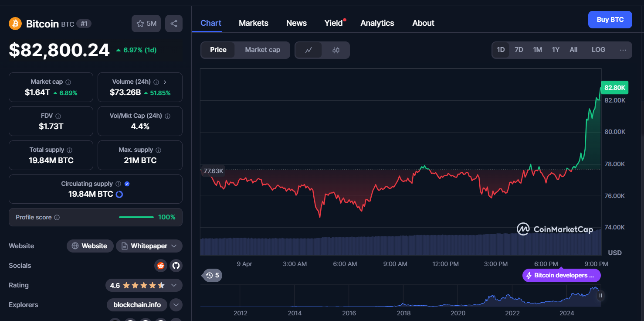Screen dimensions: 644x321
Task: Click the $82,800.24 price text
Action: 59,50
